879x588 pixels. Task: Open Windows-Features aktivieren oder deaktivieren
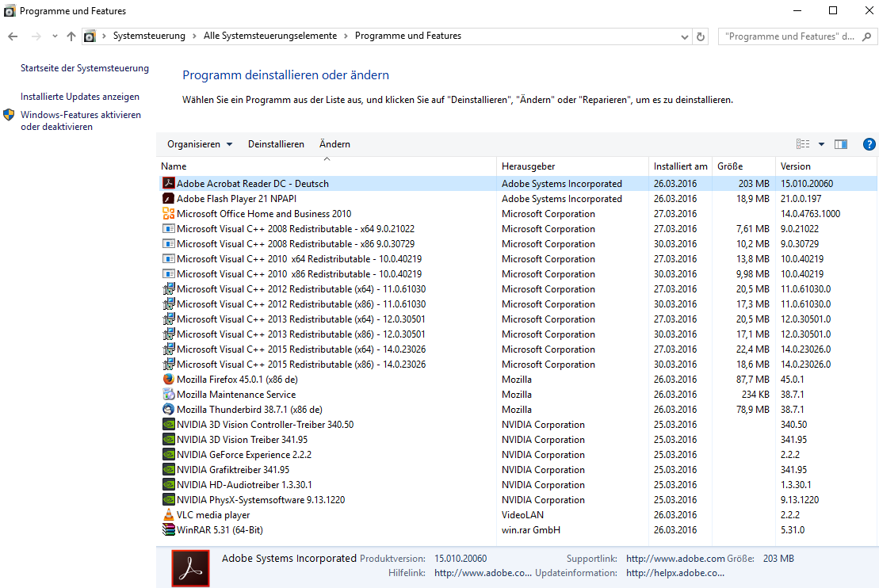[x=81, y=120]
